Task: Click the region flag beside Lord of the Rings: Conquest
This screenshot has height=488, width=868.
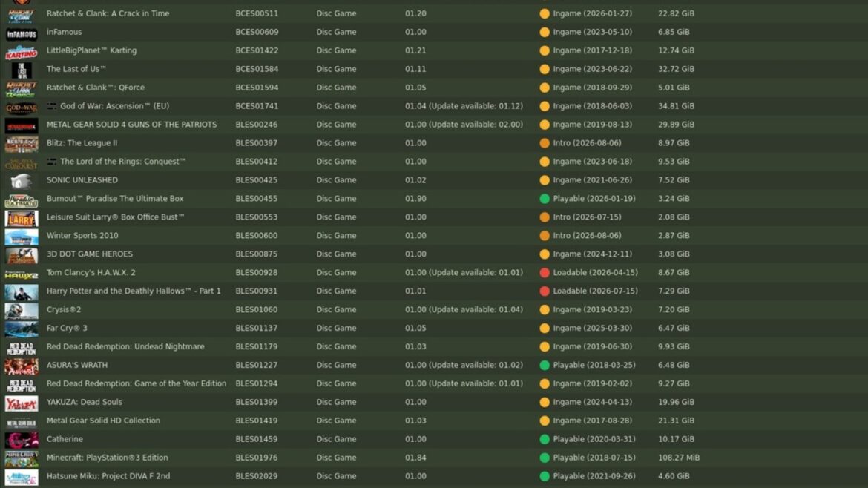Action: (51, 162)
